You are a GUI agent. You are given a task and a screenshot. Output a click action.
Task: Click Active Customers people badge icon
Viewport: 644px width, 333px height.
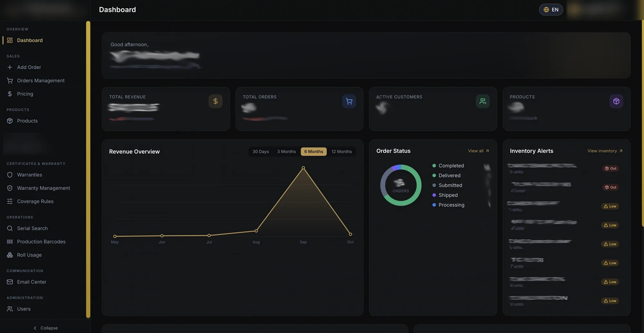(483, 101)
